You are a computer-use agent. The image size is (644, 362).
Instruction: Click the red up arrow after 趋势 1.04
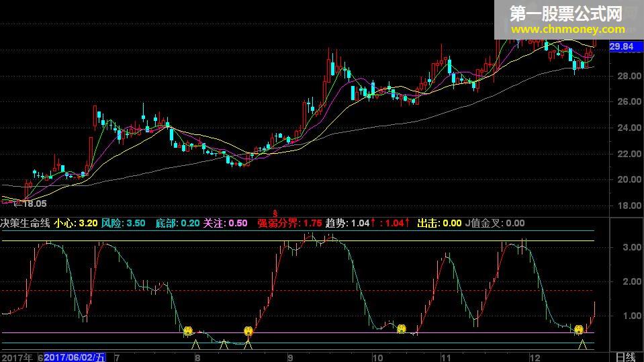pos(373,223)
